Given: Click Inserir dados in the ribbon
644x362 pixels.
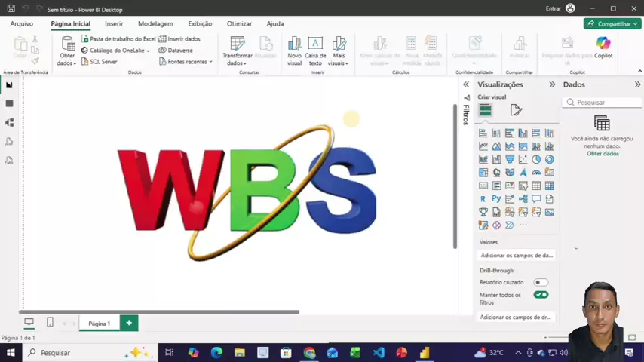Looking at the screenshot, I should [179, 39].
